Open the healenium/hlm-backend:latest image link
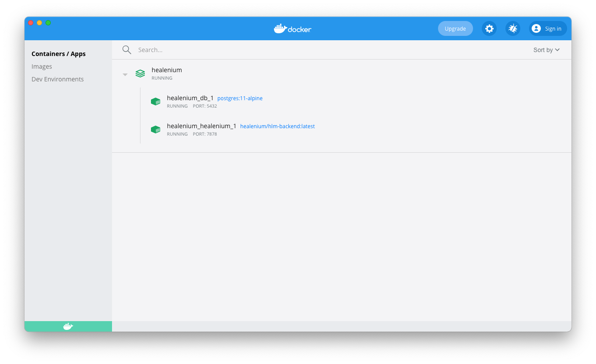Image resolution: width=596 pixels, height=364 pixels. [x=277, y=126]
